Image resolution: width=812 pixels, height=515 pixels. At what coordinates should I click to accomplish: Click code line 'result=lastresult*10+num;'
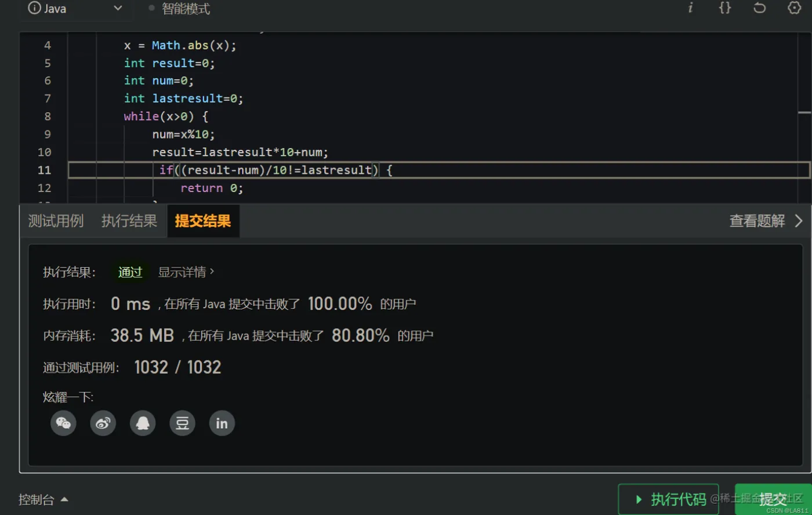click(240, 153)
